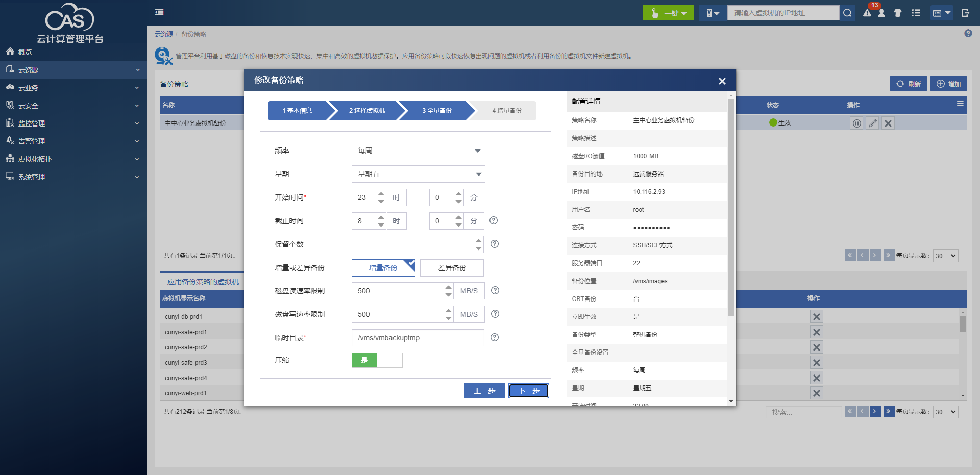Image resolution: width=980 pixels, height=475 pixels.
Task: Go to step 2 选择虚拟机
Action: click(367, 111)
